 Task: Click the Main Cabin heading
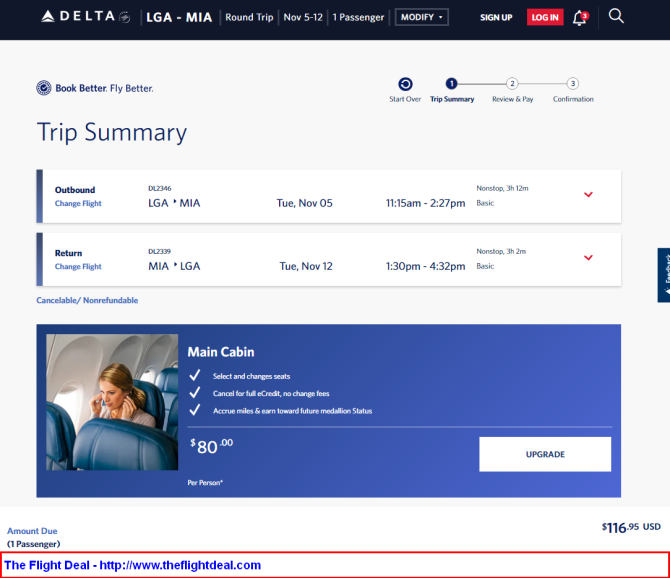(x=221, y=352)
